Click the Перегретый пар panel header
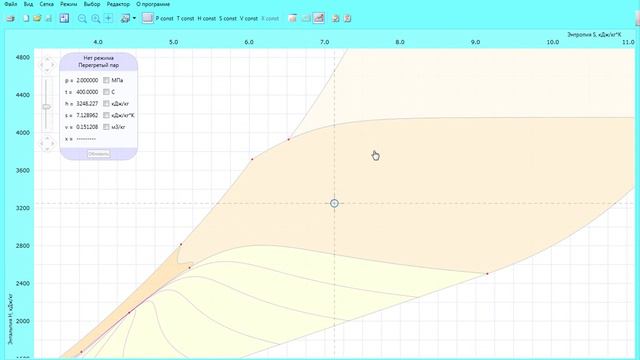This screenshot has width=640, height=360. (98, 62)
